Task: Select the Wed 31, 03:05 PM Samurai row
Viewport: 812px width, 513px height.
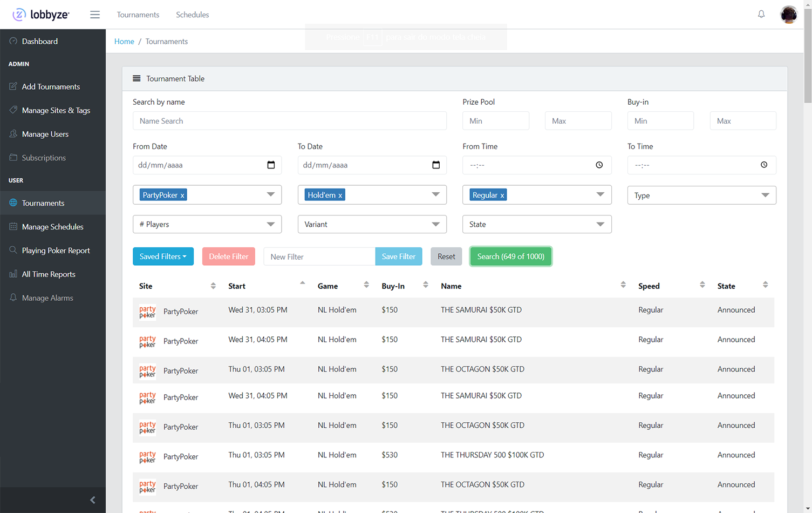Action: coord(453,312)
